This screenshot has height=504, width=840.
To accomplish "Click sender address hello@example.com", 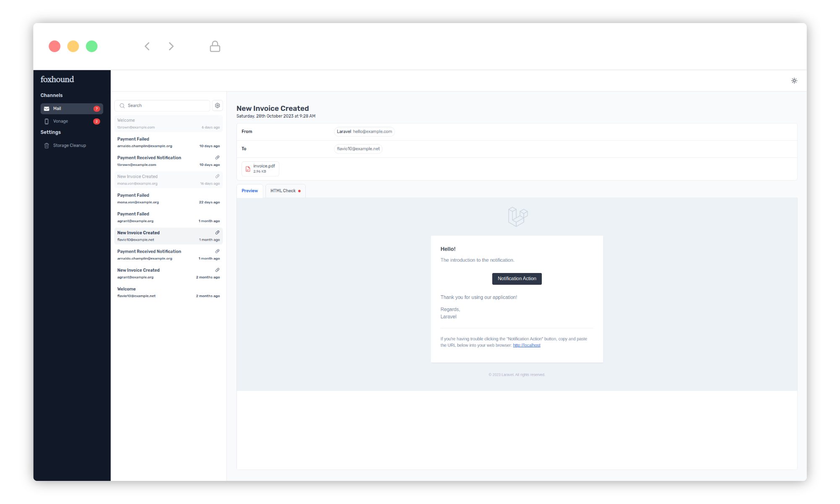I will (x=372, y=131).
